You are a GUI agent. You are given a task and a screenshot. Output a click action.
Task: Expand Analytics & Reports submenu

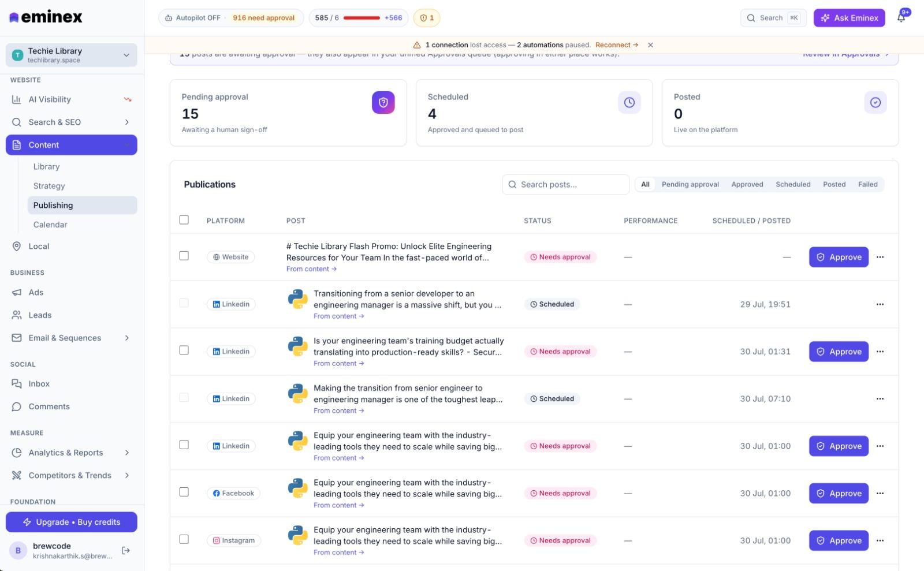[127, 453]
